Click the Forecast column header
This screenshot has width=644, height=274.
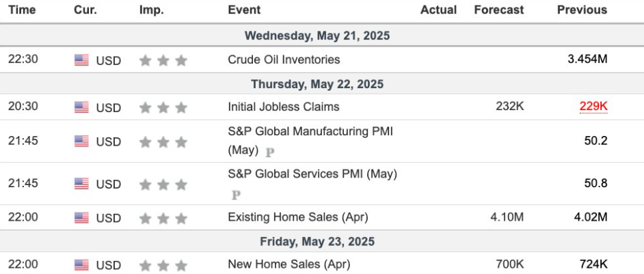(x=498, y=10)
